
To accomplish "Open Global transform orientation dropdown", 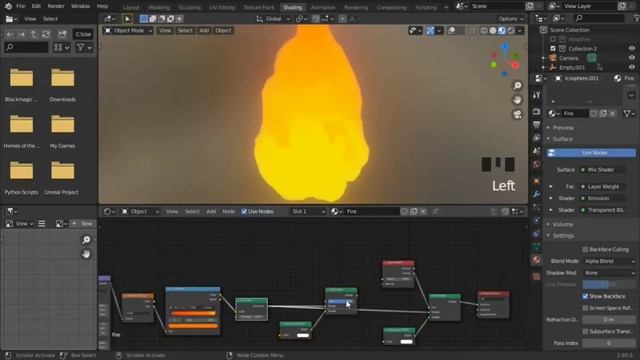I will [x=273, y=19].
